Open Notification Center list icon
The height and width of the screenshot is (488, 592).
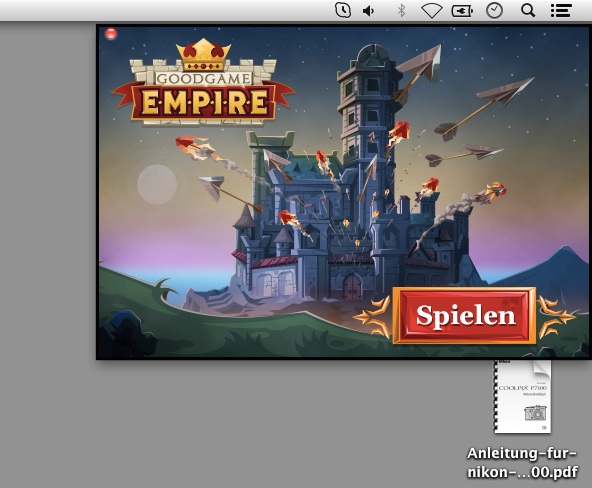(561, 11)
